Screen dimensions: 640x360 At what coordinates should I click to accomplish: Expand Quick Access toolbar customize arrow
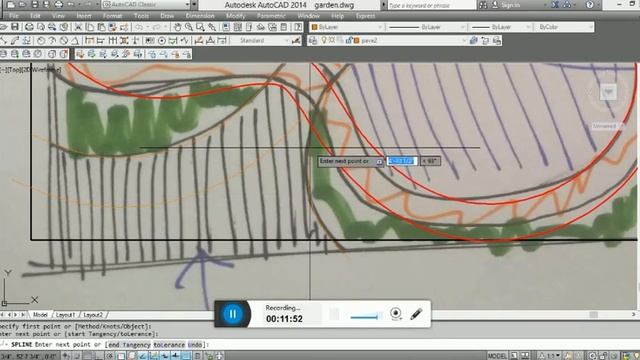coord(194,5)
